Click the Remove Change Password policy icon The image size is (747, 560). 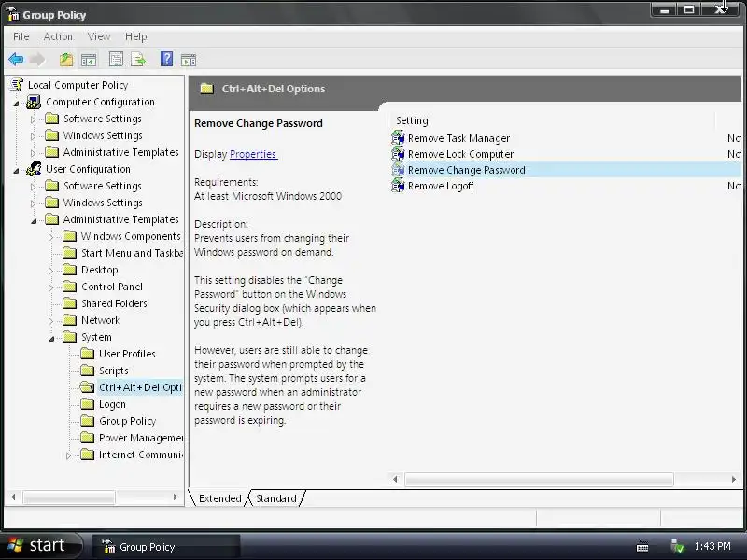pyautogui.click(x=398, y=170)
